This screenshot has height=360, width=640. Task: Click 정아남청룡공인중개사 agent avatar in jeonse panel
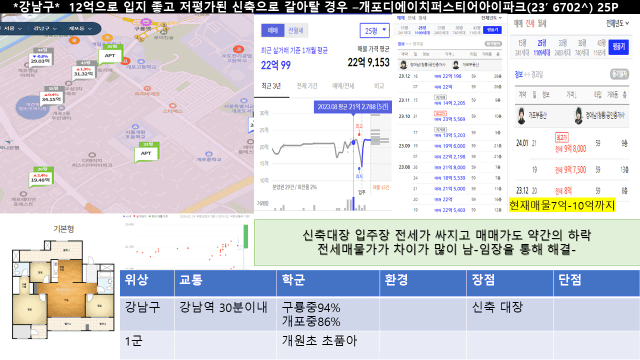(578, 116)
